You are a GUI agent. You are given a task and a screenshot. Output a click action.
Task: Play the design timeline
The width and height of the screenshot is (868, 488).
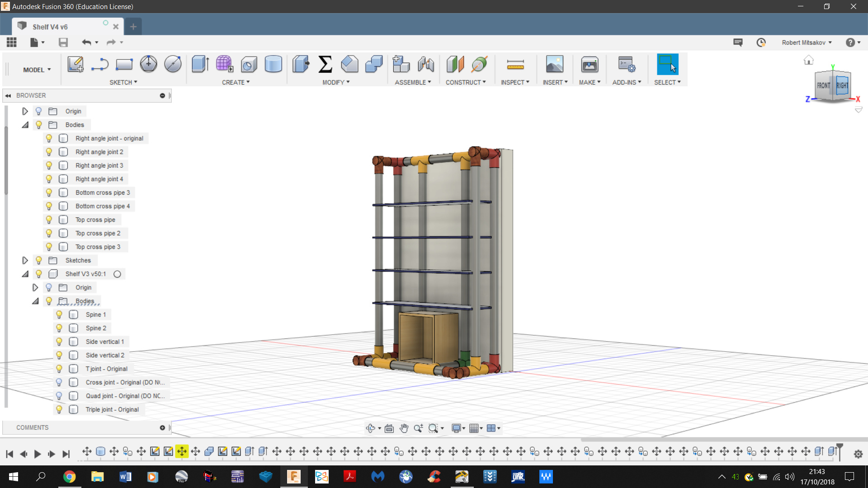(38, 454)
